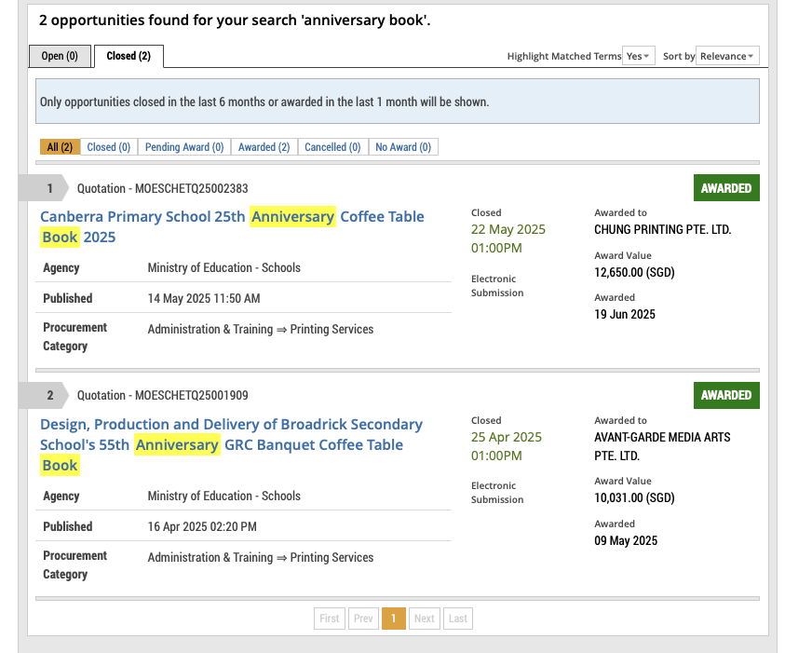Screen dimensions: 812x653
Task: Switch to the Open (0) tab
Action: (x=60, y=56)
